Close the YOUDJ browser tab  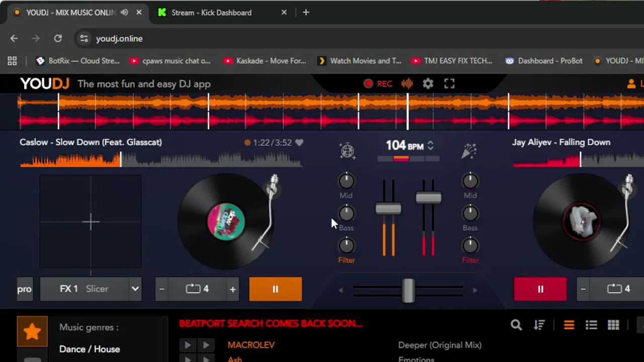coord(139,13)
